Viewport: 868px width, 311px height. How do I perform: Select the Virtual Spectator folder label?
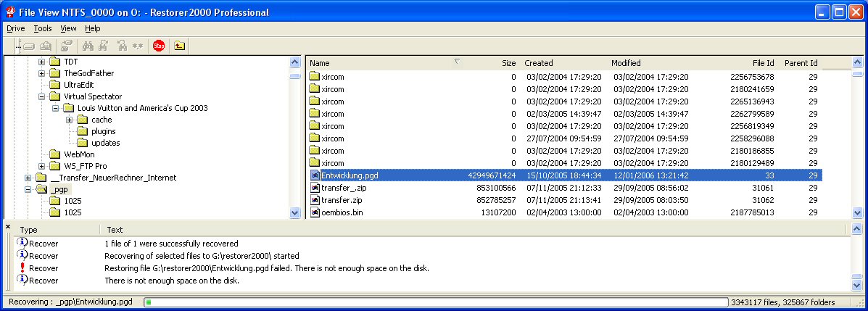coord(92,96)
